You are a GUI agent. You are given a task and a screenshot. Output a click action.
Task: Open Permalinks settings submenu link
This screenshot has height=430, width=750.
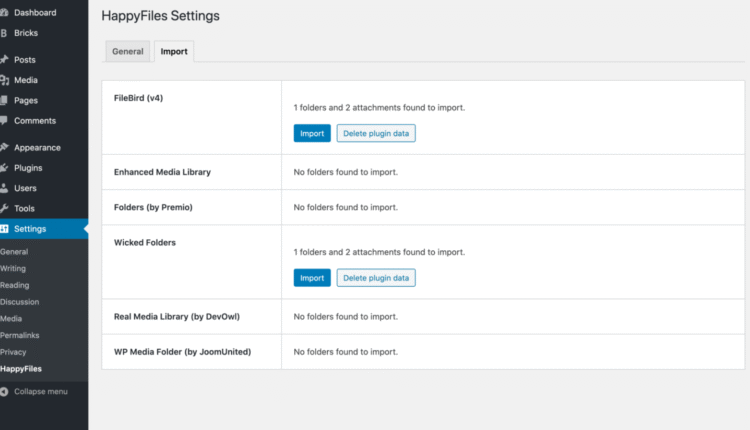tap(20, 335)
